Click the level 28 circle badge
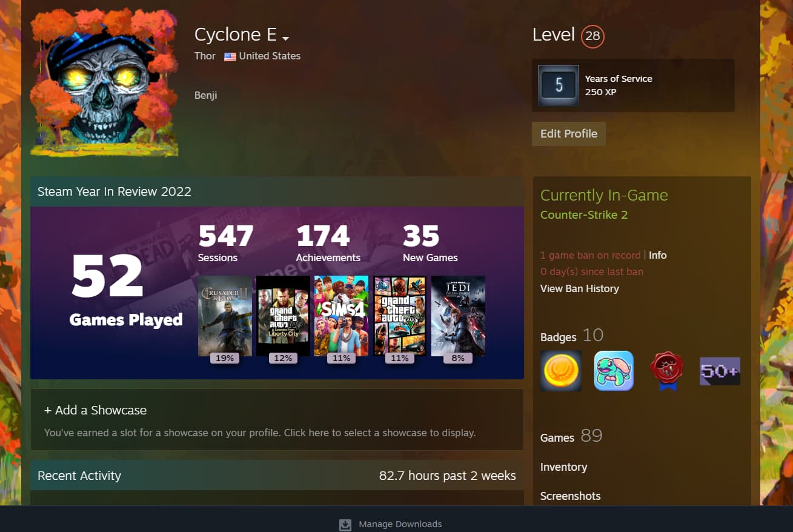The image size is (793, 532). [x=592, y=36]
